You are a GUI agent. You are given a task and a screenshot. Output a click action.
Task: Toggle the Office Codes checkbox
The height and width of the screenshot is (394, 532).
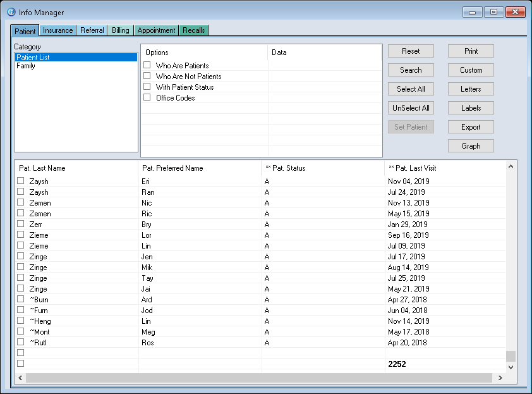(x=147, y=97)
